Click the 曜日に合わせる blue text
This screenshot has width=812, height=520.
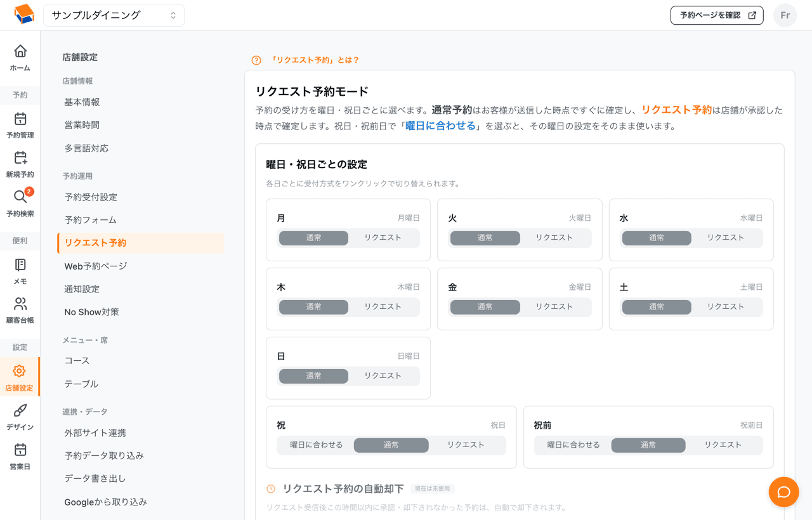pos(441,126)
